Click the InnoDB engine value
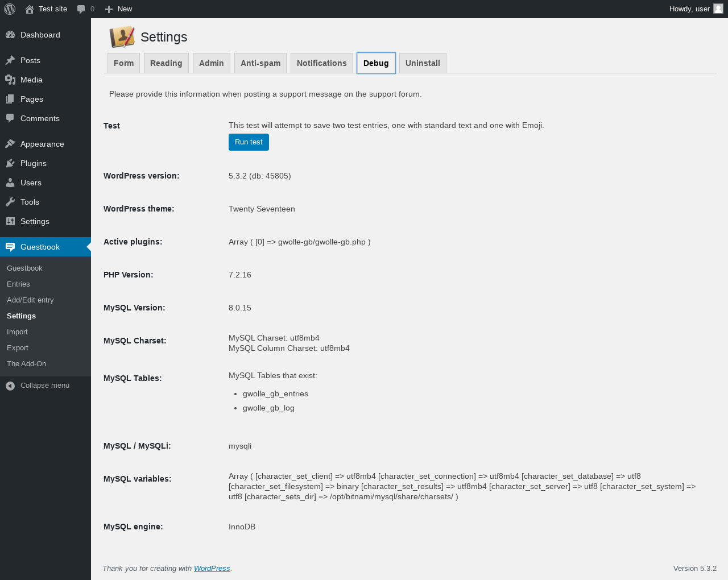The width and height of the screenshot is (728, 580). (242, 527)
